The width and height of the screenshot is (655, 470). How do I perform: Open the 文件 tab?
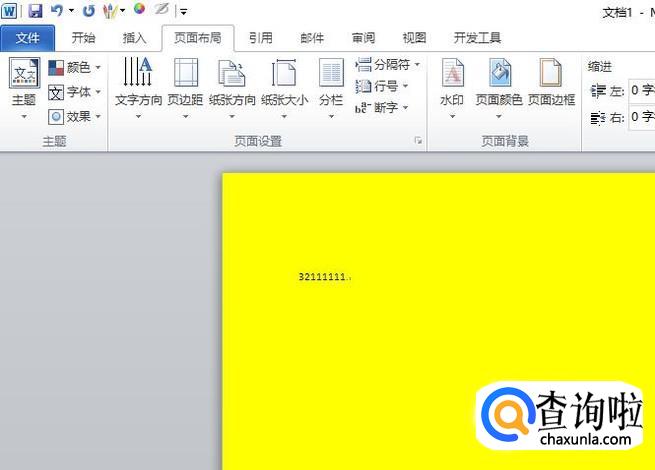28,38
